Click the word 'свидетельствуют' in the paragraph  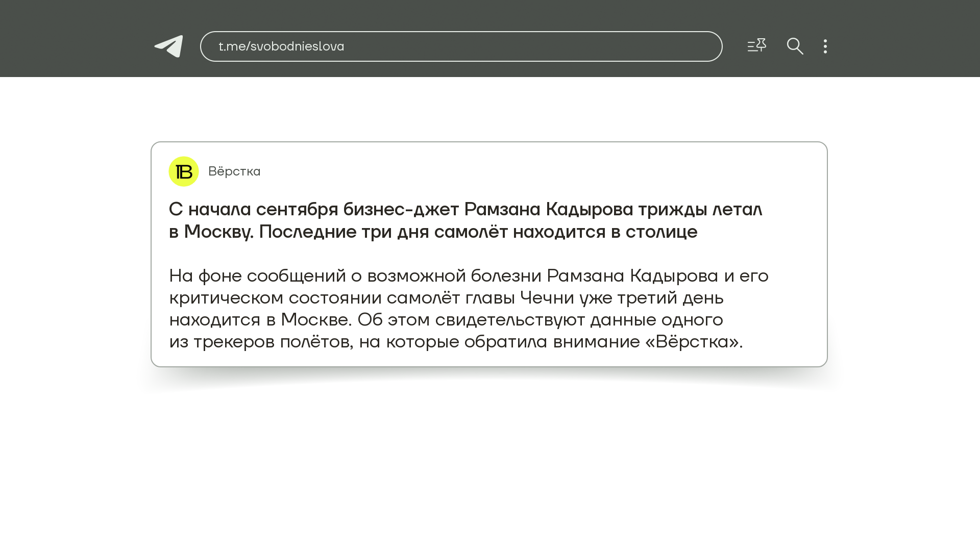tap(510, 319)
